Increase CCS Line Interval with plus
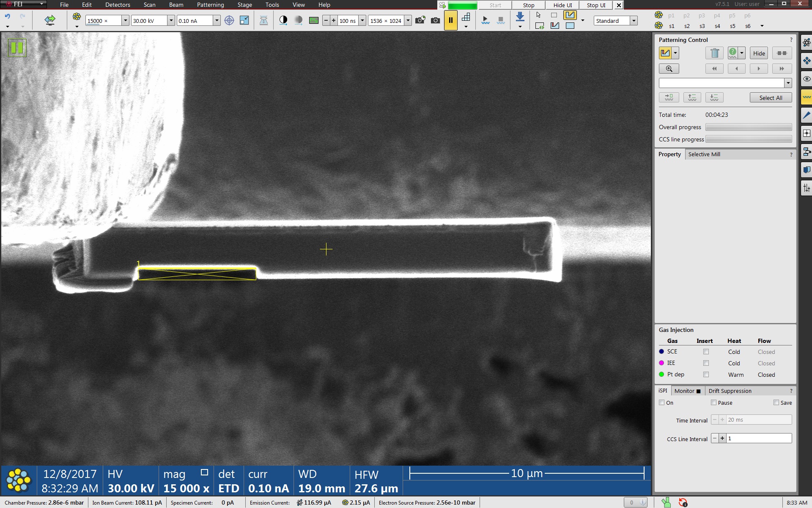The image size is (812, 508). click(x=722, y=439)
